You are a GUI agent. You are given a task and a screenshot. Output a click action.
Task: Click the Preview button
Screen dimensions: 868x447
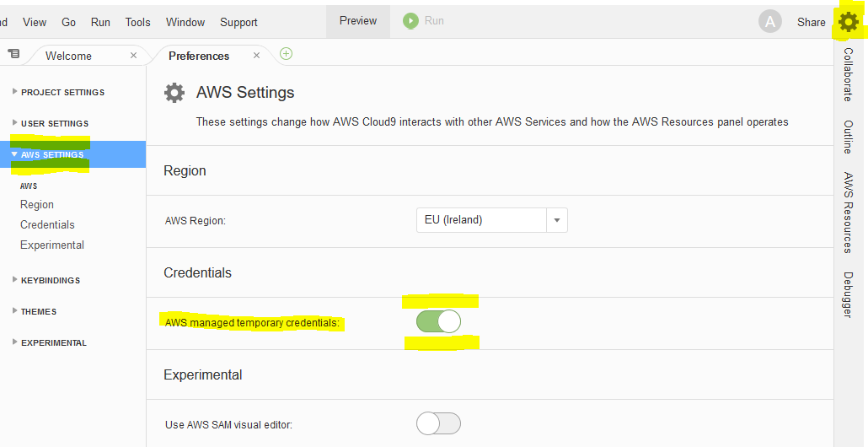pos(358,21)
